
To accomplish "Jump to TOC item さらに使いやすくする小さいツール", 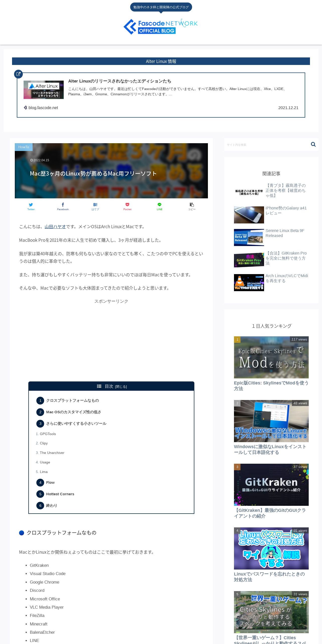I will pos(76,424).
